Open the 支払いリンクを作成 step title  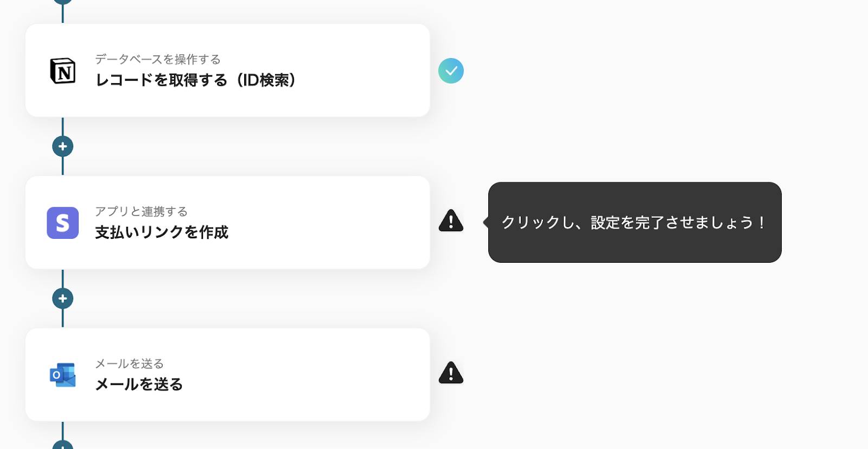coord(162,232)
